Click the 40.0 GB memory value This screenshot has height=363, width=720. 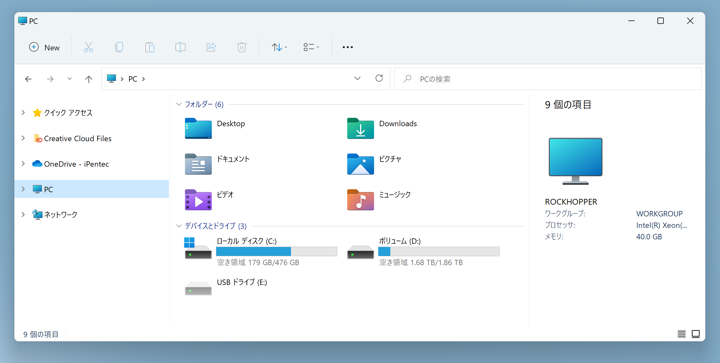[649, 237]
